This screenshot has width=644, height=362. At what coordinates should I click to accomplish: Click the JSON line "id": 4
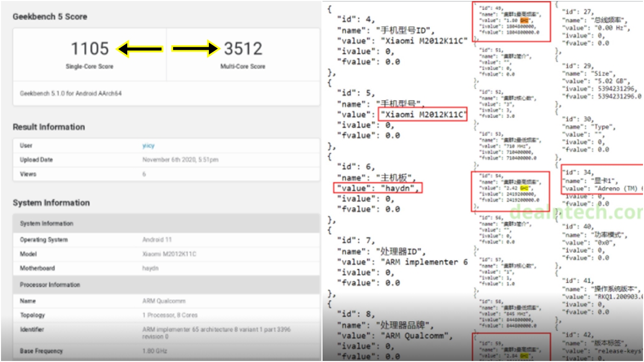pos(355,20)
